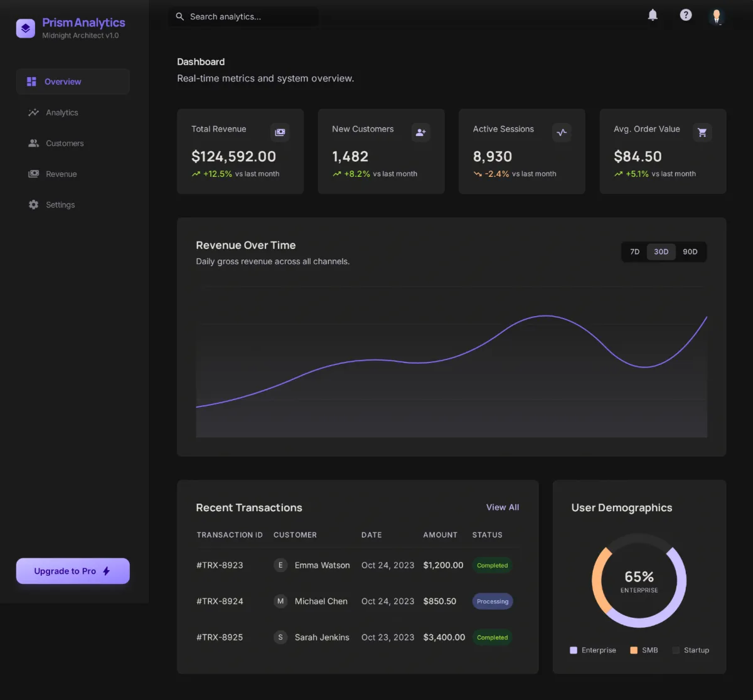Image resolution: width=753 pixels, height=700 pixels.
Task: Click the $124,592.00 total revenue value
Action: [x=233, y=156]
